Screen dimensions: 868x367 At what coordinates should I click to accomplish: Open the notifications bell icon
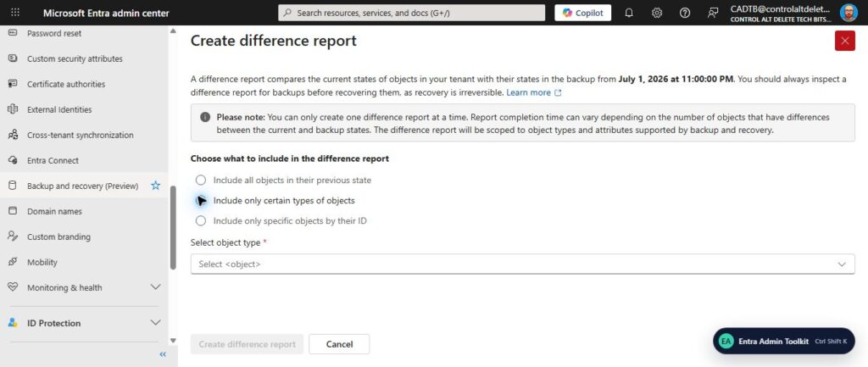pos(629,13)
